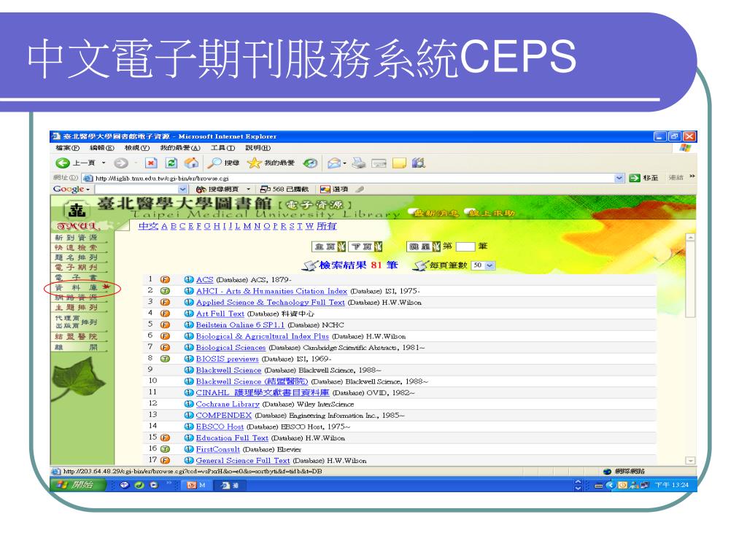
Task: Click orange F icon in row 1
Action: pos(165,279)
